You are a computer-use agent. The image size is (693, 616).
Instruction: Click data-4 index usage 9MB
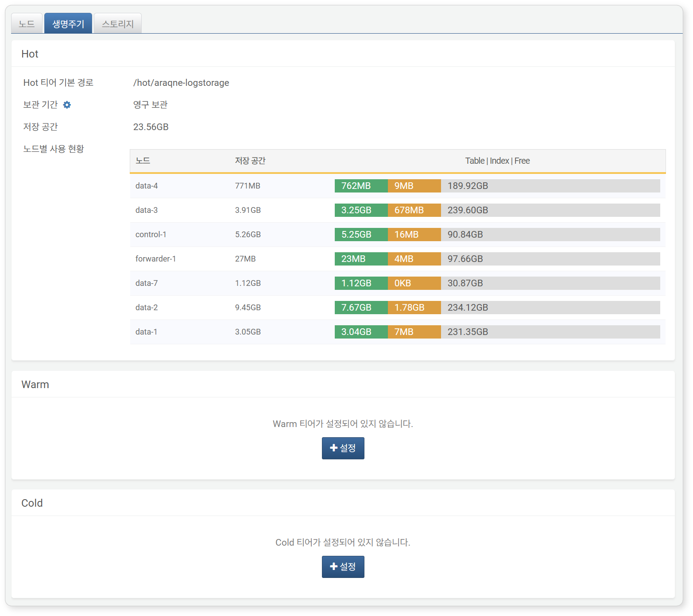click(414, 186)
